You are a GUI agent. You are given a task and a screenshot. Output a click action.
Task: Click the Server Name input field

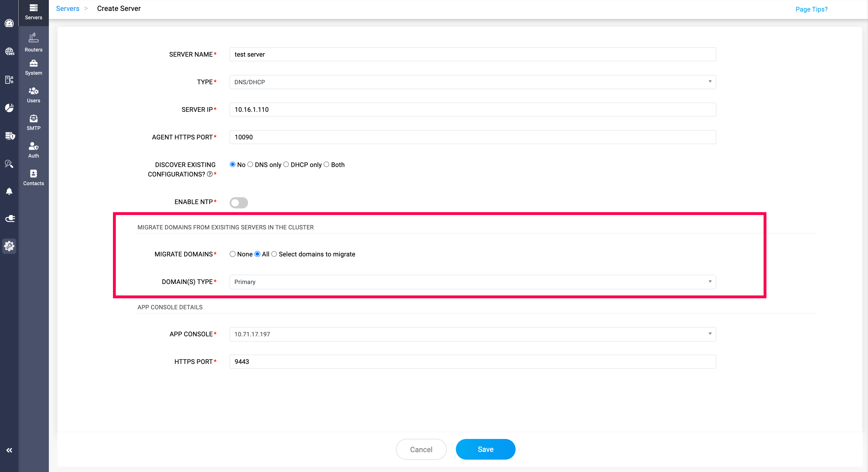(x=473, y=54)
